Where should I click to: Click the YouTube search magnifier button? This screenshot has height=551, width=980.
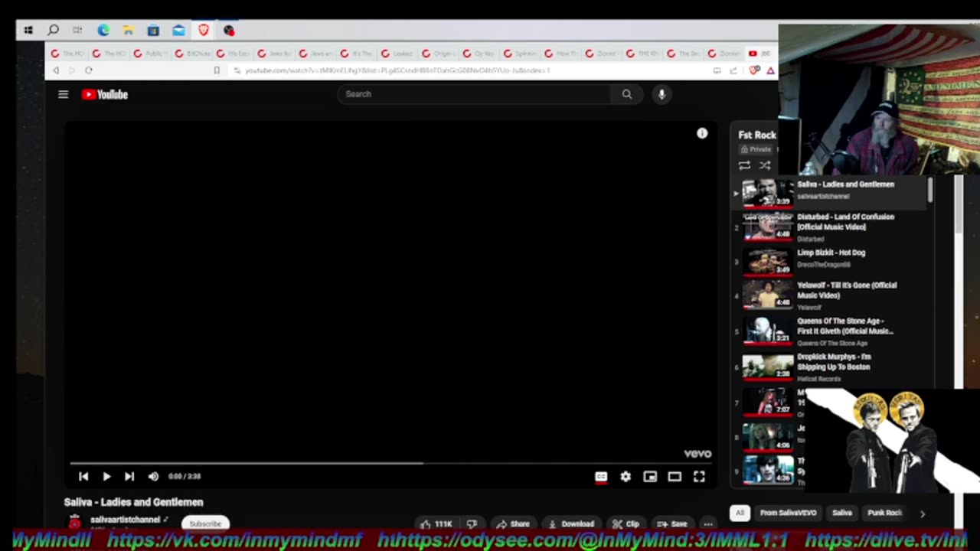[627, 94]
